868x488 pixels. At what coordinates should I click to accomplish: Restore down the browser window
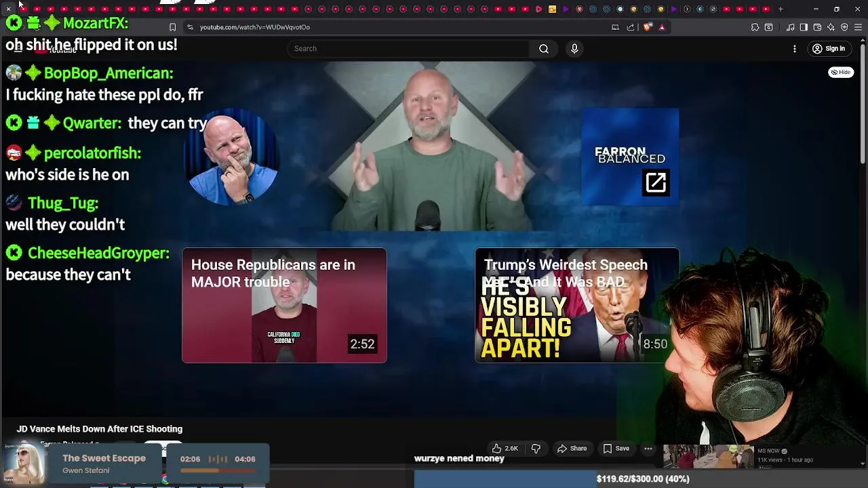[837, 9]
